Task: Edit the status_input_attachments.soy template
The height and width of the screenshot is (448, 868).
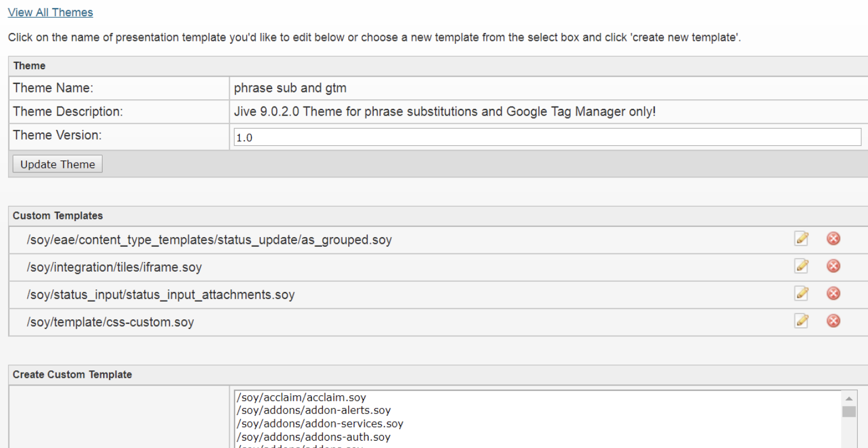Action: point(801,293)
